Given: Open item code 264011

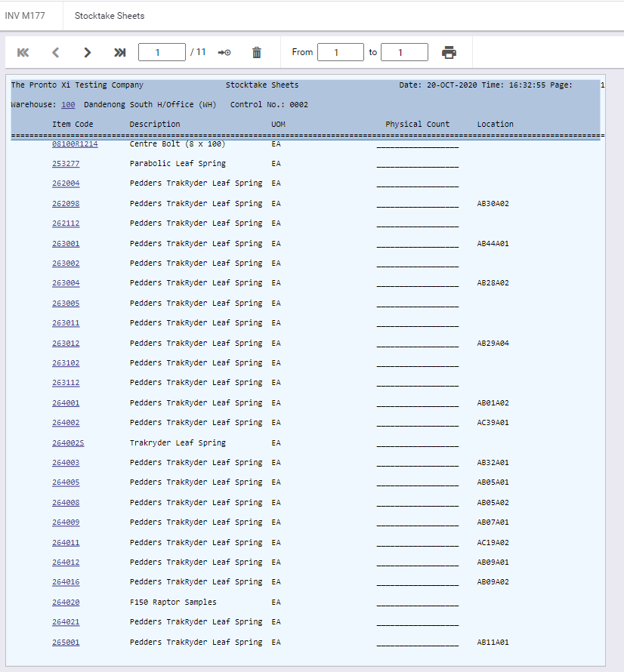Looking at the screenshot, I should tap(66, 543).
